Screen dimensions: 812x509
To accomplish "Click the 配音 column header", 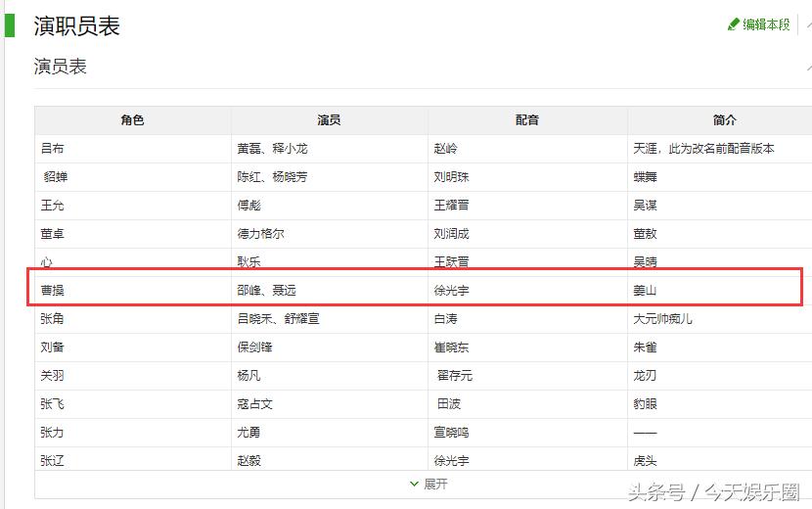I will pyautogui.click(x=527, y=120).
